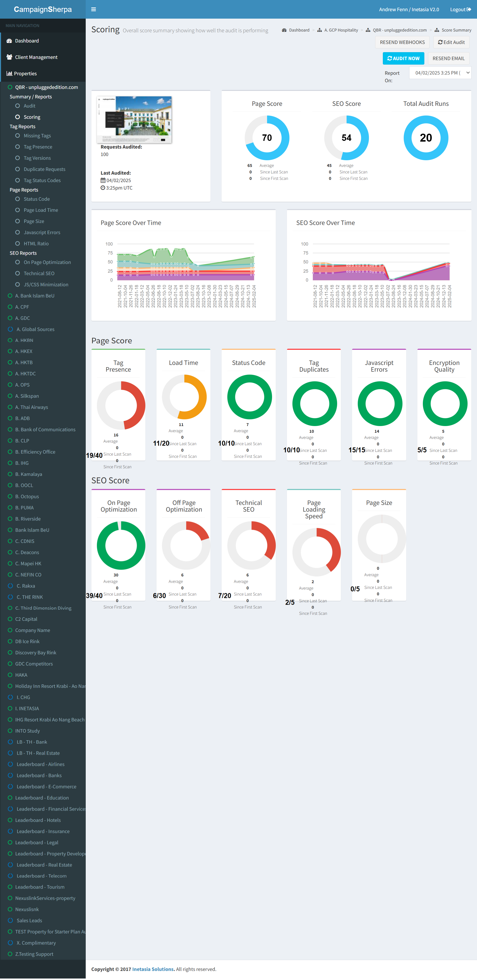This screenshot has width=477, height=980.
Task: Click the website screenshot thumbnail
Action: tap(134, 119)
